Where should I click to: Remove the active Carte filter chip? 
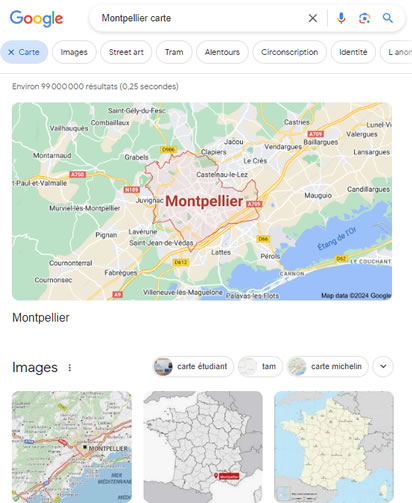(x=24, y=52)
